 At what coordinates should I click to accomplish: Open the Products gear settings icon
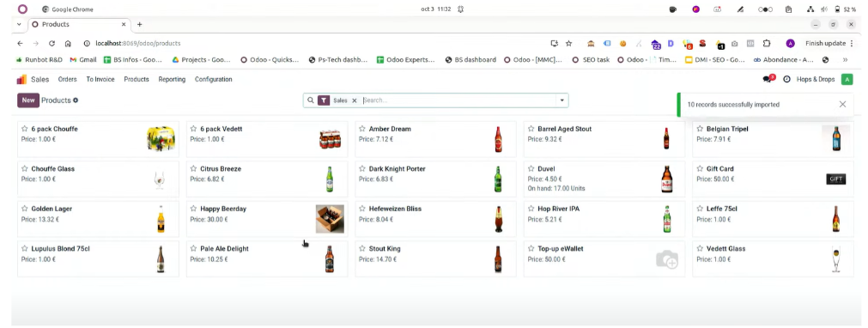click(76, 100)
